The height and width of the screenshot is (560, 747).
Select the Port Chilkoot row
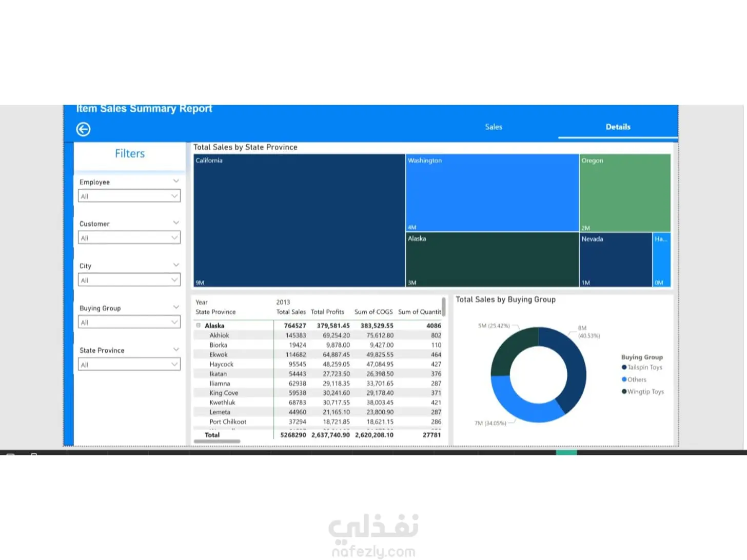(x=318, y=422)
